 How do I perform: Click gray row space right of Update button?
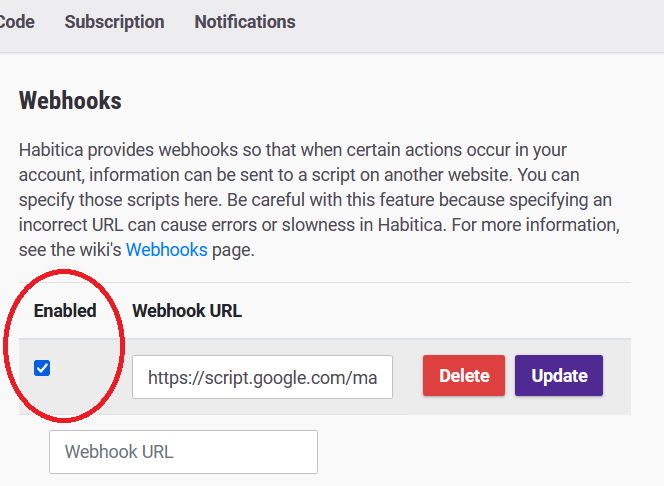click(620, 376)
